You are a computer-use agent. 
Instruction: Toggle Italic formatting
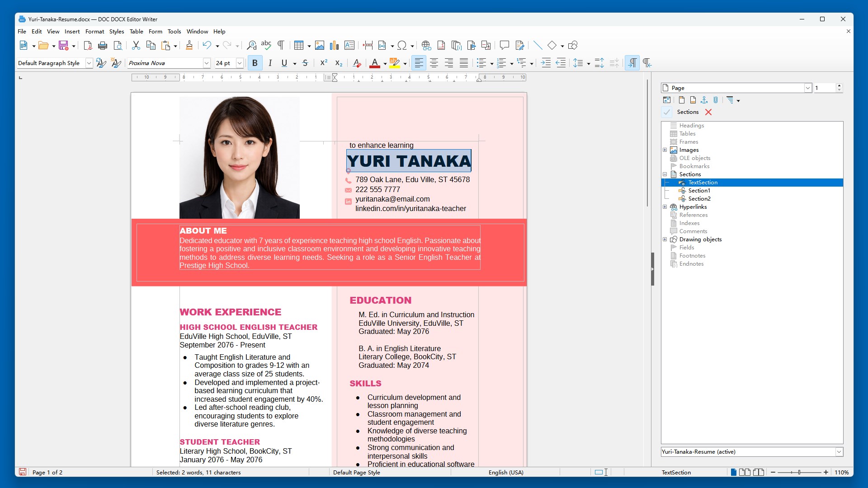[270, 63]
